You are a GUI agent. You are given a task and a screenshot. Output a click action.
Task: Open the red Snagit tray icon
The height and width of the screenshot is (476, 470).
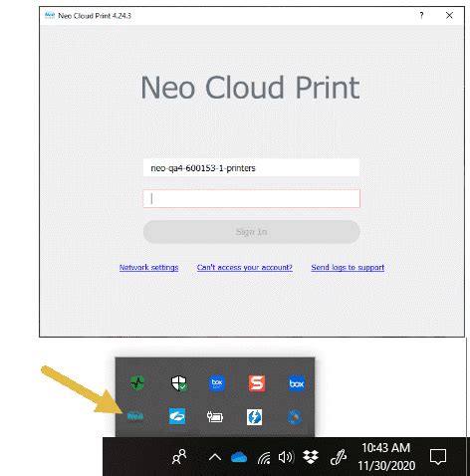257,383
